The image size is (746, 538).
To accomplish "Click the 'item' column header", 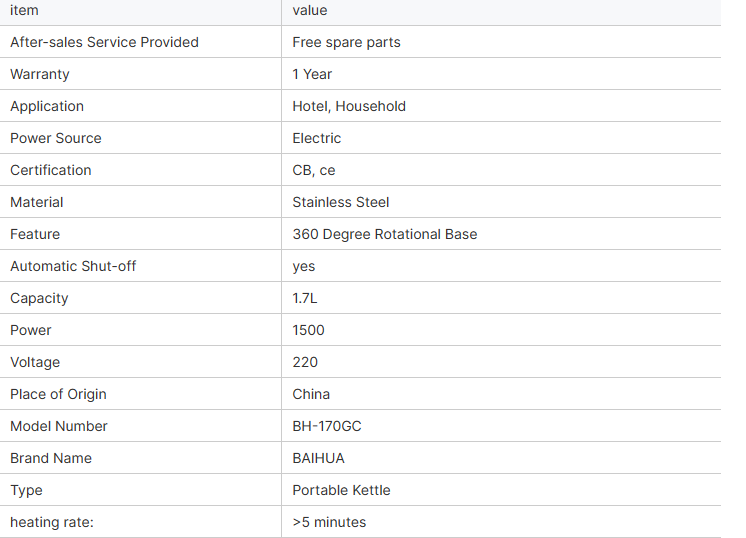I will coord(24,10).
